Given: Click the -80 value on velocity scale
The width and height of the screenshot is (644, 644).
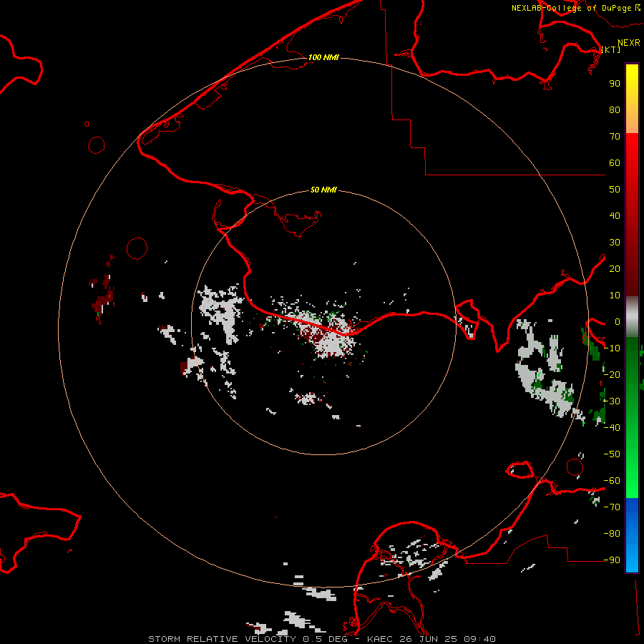Looking at the screenshot, I should [x=612, y=534].
